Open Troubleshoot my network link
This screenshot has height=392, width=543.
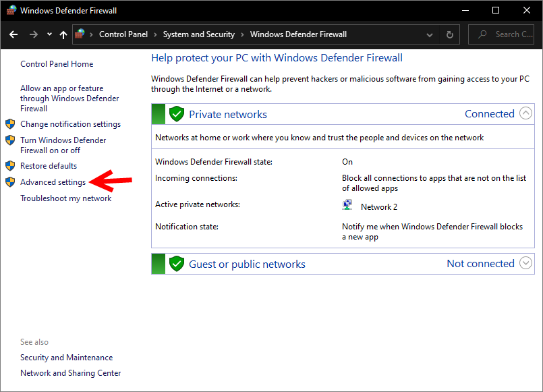tap(66, 198)
